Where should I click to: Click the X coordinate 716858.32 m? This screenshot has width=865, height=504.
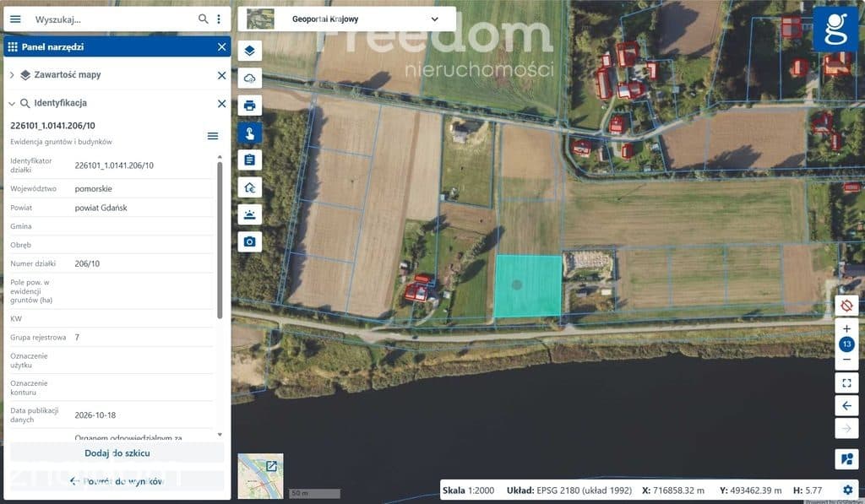tap(673, 490)
